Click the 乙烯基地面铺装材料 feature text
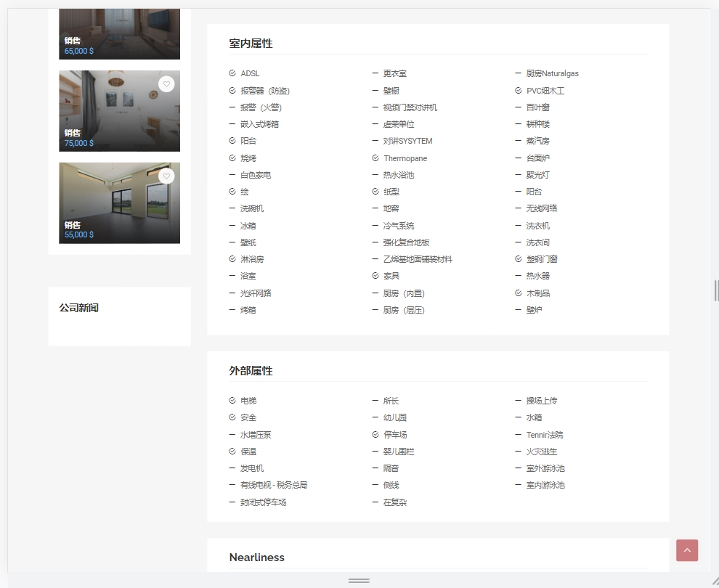This screenshot has width=719, height=588. (x=418, y=259)
